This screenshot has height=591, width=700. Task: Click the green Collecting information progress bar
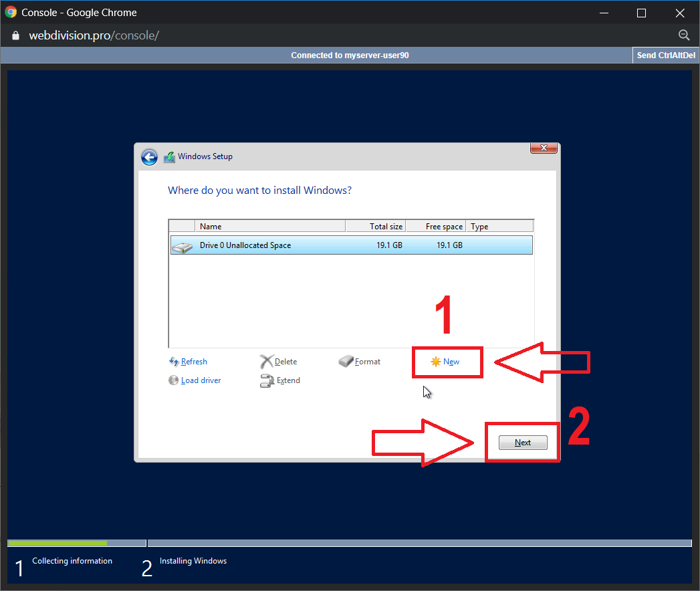point(57,543)
